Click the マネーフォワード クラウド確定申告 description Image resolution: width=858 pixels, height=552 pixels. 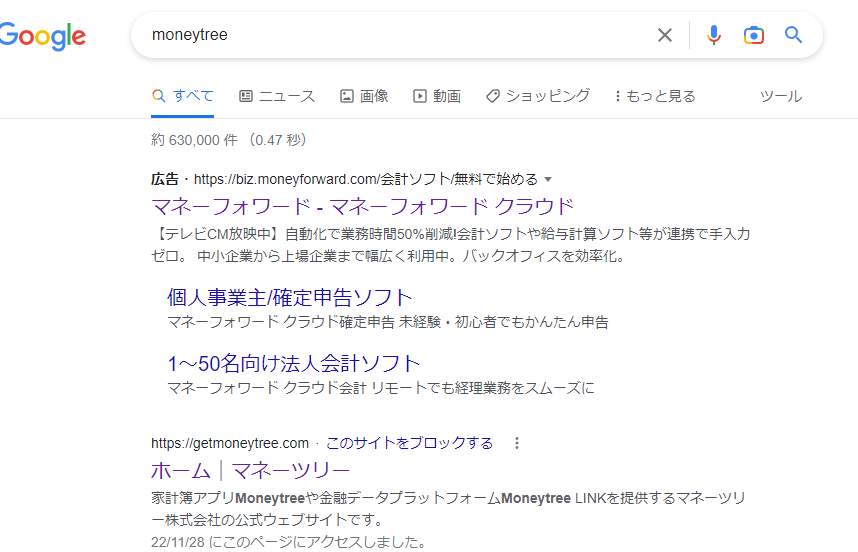[387, 322]
